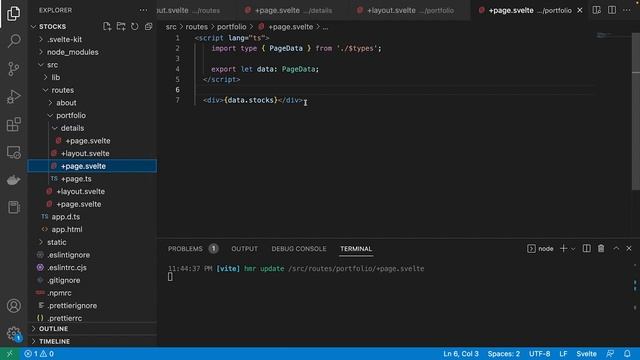Switch to the PROBLEMS panel tab
This screenshot has width=640, height=360.
185,249
